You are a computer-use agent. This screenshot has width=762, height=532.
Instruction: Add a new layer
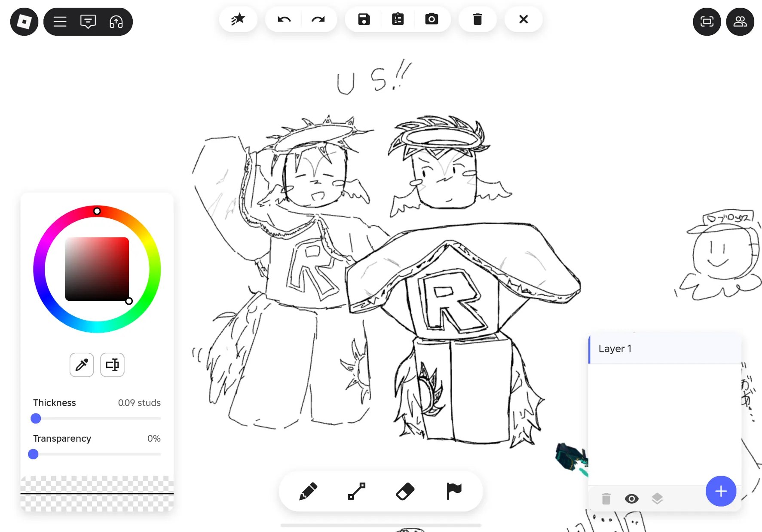(x=721, y=491)
